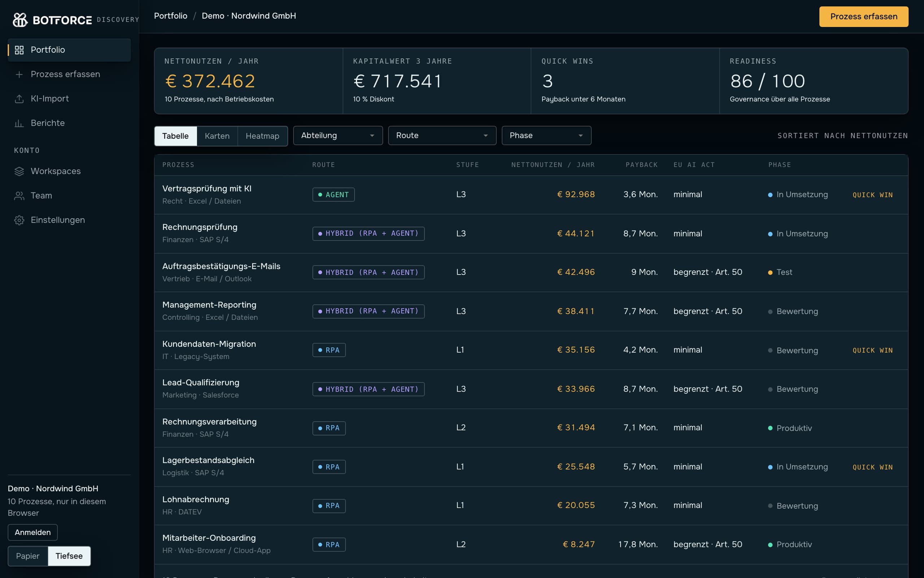This screenshot has height=578, width=924.
Task: Open Rechnungsverarbeitung process
Action: [x=531, y=428]
